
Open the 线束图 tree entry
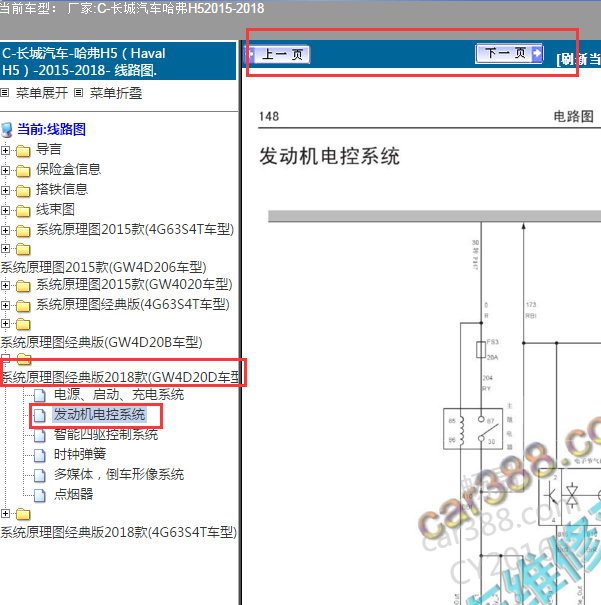[x=55, y=210]
